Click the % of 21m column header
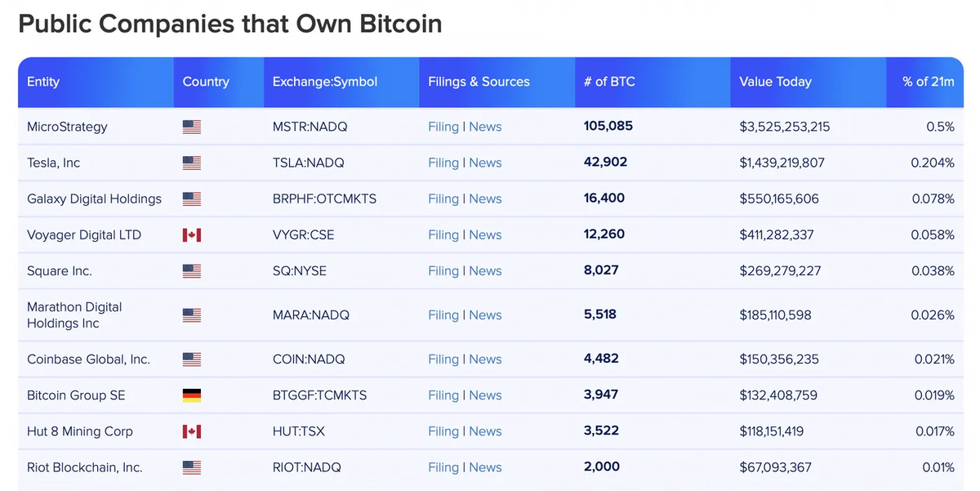The height and width of the screenshot is (491, 980). click(928, 82)
